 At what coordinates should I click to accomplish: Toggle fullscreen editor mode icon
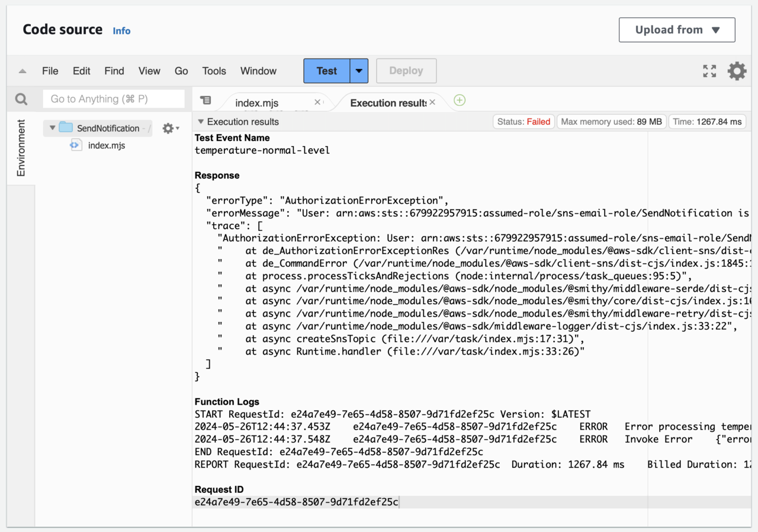click(709, 71)
